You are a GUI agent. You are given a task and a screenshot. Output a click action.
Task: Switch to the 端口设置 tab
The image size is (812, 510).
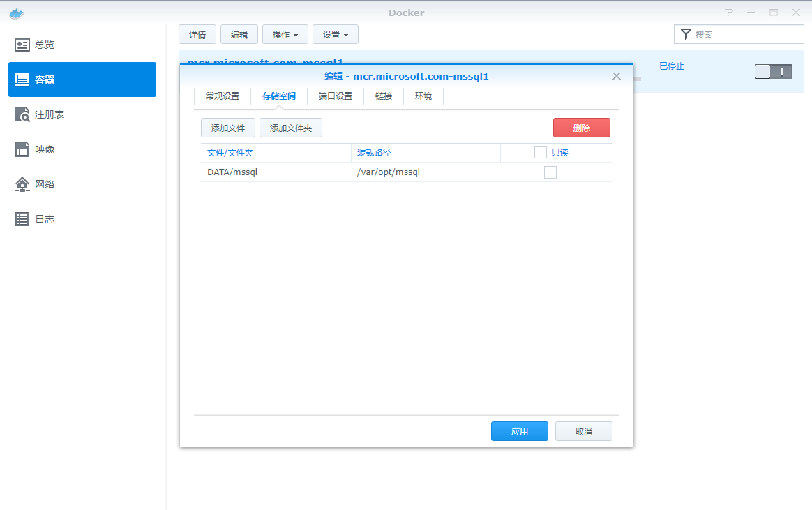tap(336, 96)
